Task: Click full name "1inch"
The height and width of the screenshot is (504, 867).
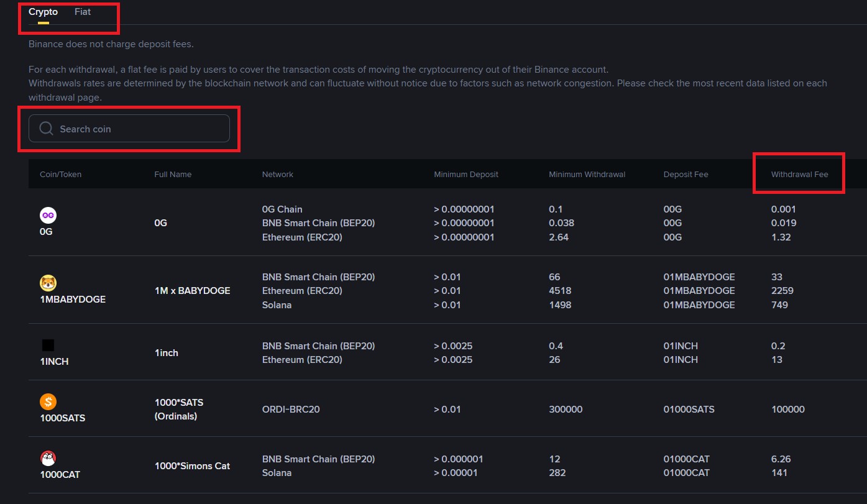Action: coord(166,353)
